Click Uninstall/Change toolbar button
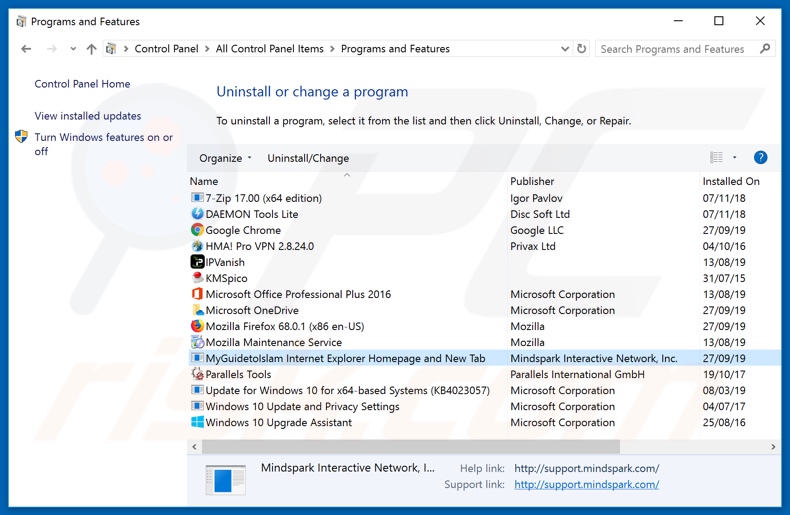790x515 pixels. 308,158
